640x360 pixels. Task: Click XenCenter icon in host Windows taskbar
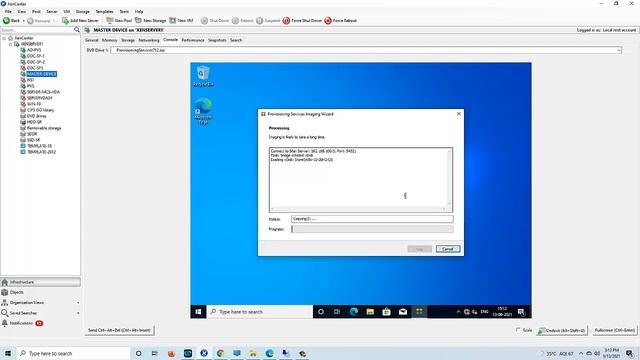[204, 353]
